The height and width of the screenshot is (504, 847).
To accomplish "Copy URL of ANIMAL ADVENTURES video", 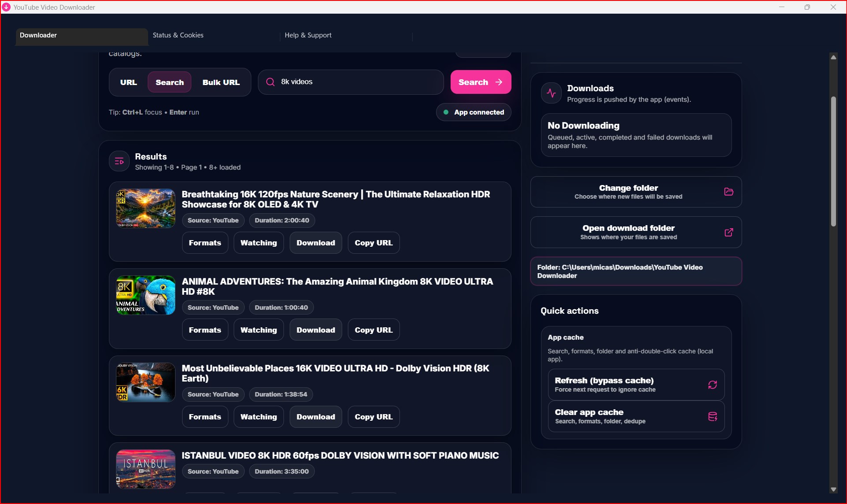I will click(x=373, y=330).
